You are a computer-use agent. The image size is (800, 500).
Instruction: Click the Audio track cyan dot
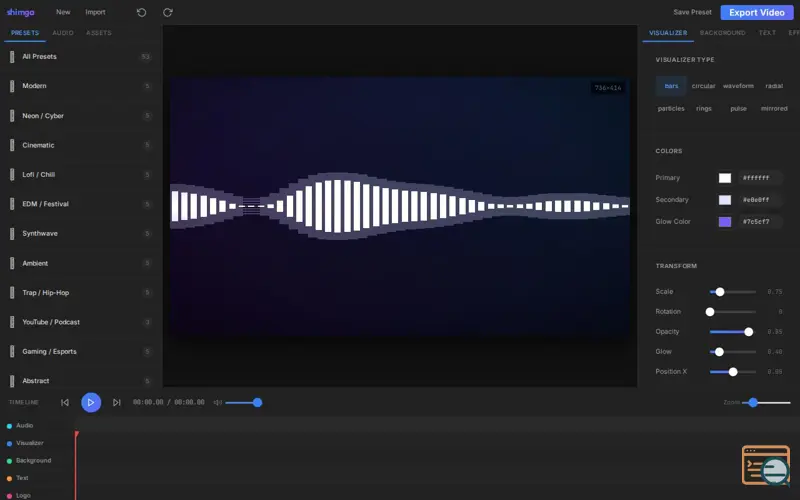pyautogui.click(x=9, y=426)
